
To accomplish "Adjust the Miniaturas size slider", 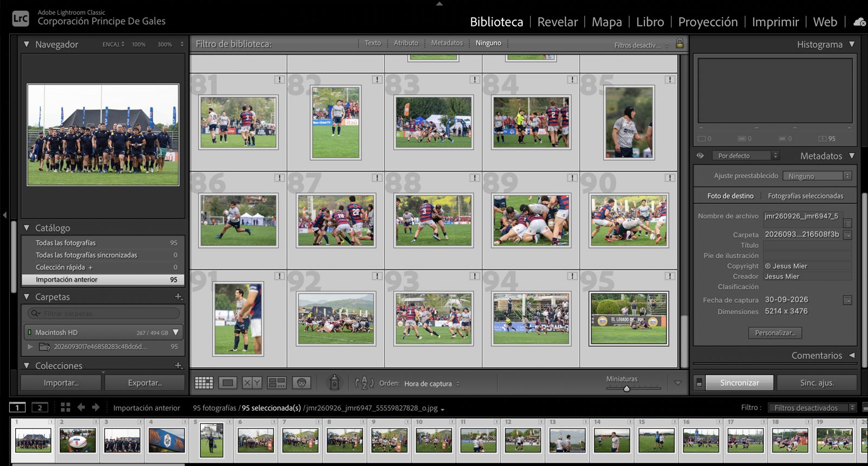I will (x=627, y=388).
